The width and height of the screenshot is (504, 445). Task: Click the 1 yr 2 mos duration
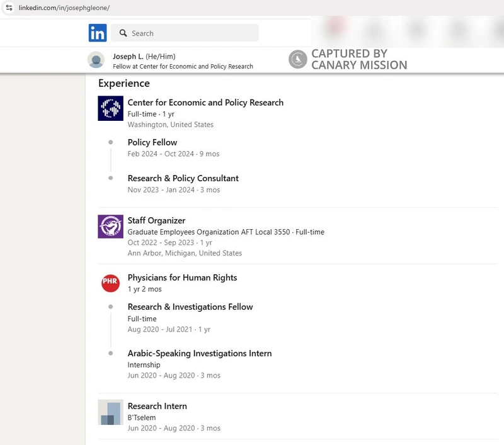click(145, 290)
